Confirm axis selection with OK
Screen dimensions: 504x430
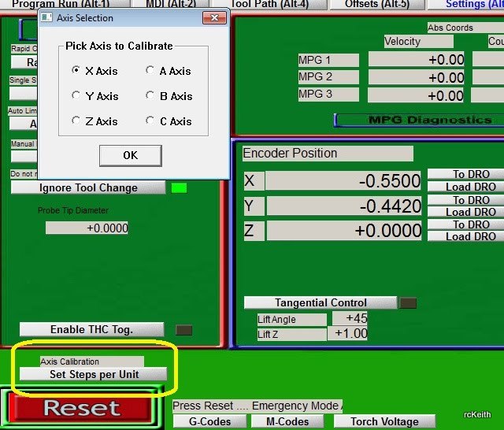coord(130,155)
